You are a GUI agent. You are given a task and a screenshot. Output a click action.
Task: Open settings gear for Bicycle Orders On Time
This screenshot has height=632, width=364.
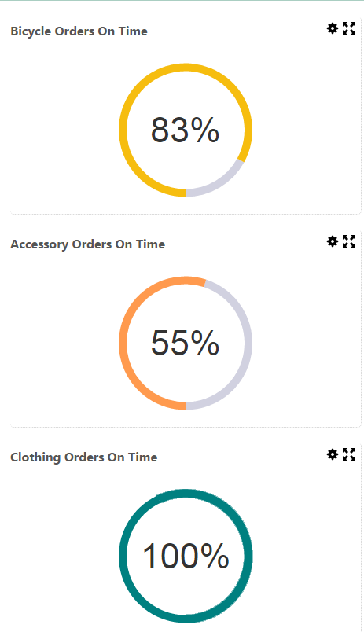[332, 28]
